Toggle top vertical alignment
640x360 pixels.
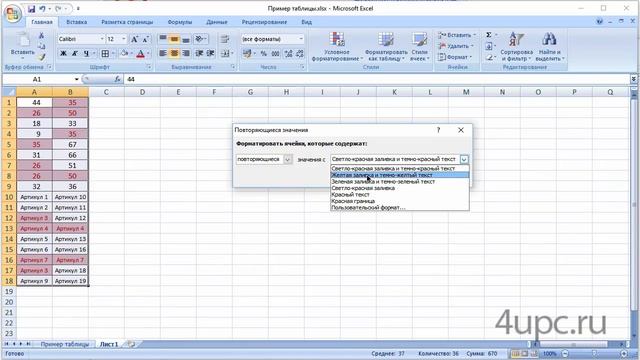coord(163,39)
